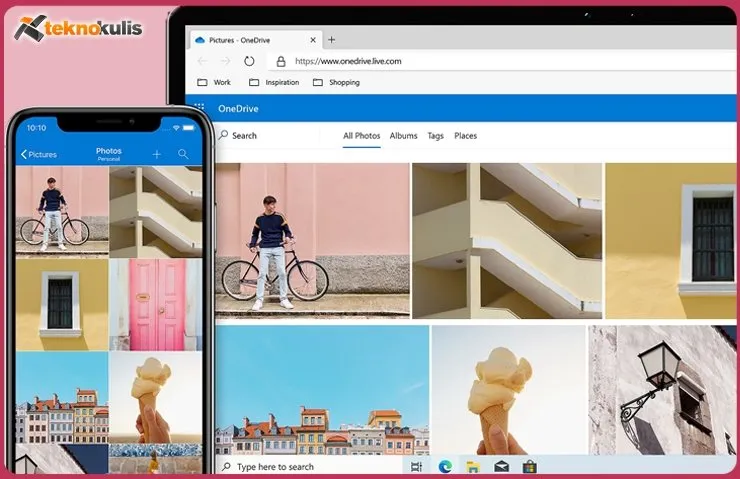Screen dimensions: 740x479
Task: Open a new browser tab
Action: tap(331, 40)
